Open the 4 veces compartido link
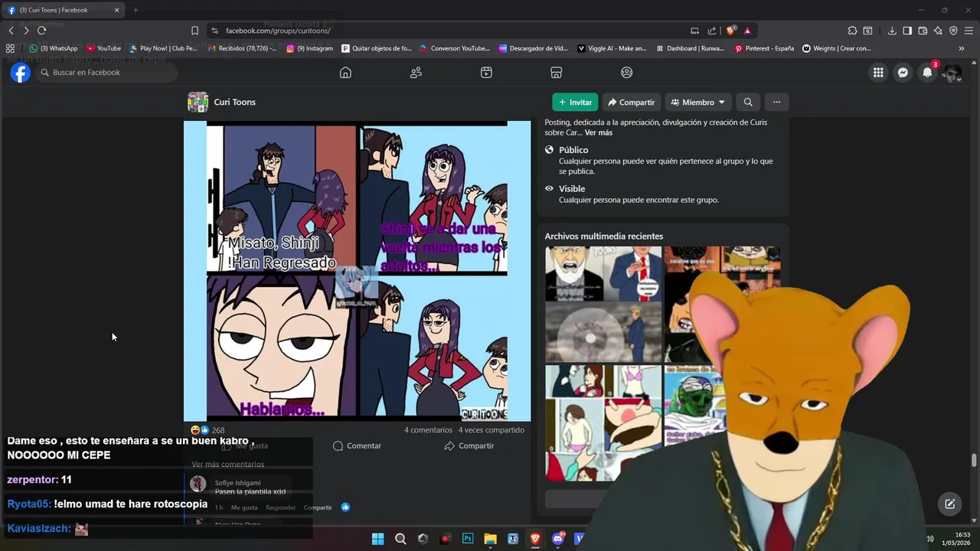 pyautogui.click(x=491, y=430)
